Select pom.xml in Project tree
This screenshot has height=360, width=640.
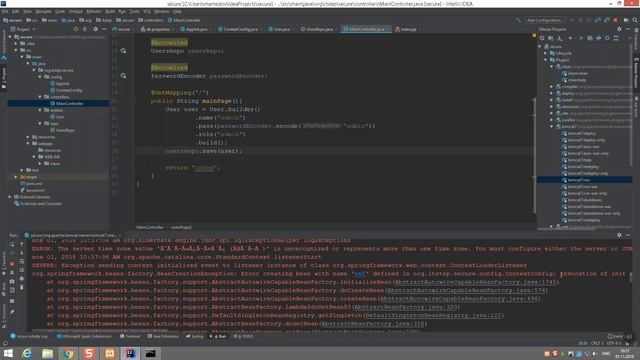click(x=31, y=184)
